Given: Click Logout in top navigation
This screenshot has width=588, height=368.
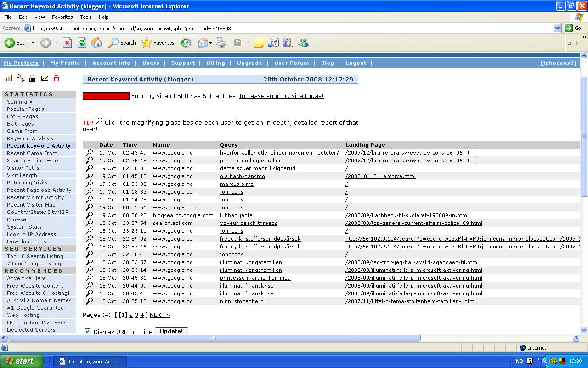Looking at the screenshot, I should point(356,63).
